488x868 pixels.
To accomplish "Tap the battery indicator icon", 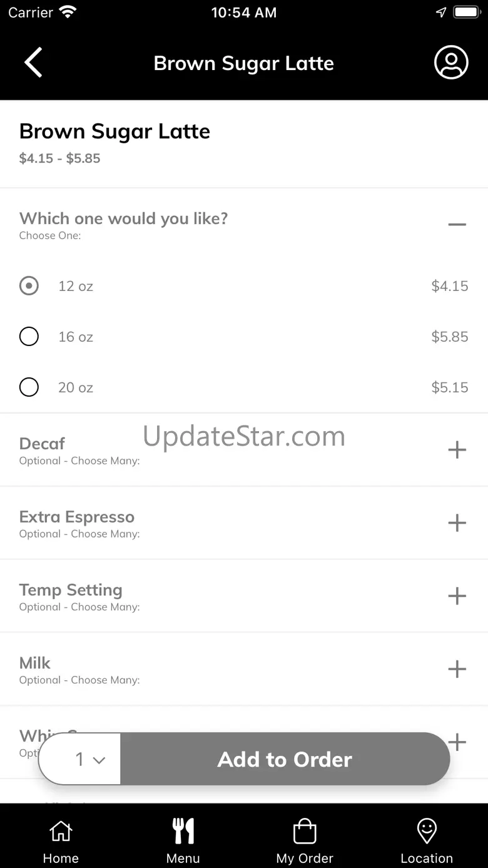I will (x=466, y=13).
